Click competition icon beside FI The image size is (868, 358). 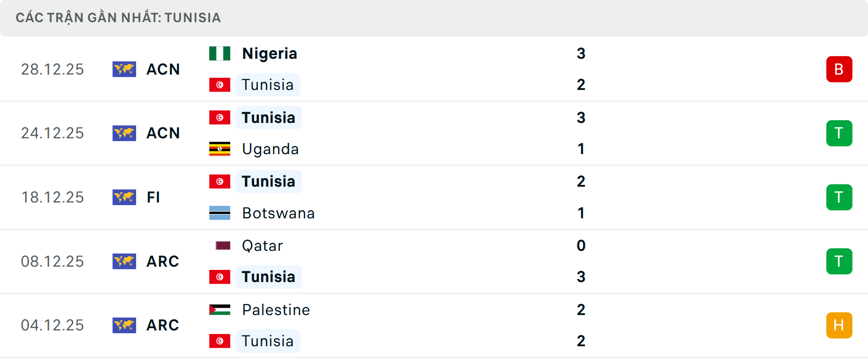(x=124, y=197)
